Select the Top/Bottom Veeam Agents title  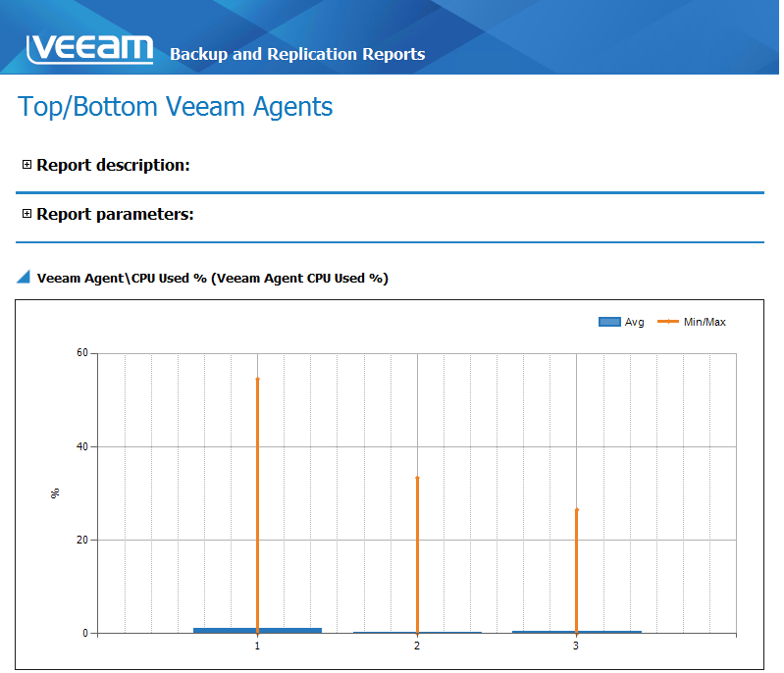click(x=176, y=106)
